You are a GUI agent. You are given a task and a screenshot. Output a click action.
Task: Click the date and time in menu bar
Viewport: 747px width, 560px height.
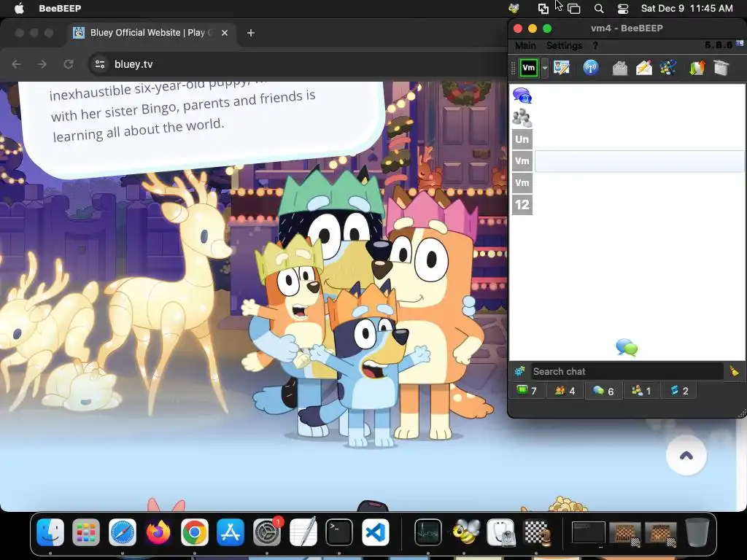686,8
